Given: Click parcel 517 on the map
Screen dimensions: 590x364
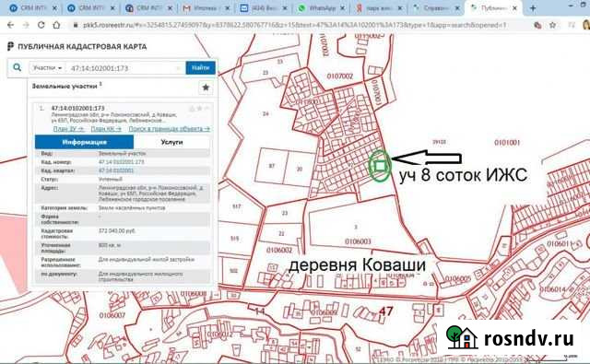Looking at the screenshot, I should pyautogui.click(x=237, y=206).
